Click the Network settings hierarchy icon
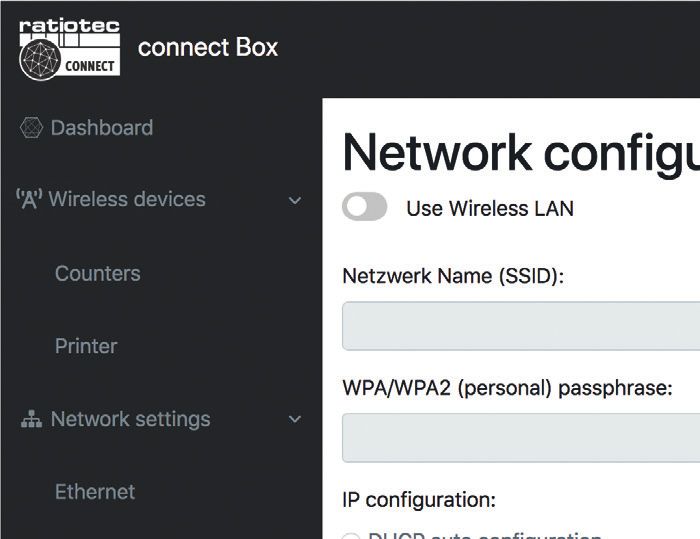This screenshot has width=700, height=539. click(31, 419)
